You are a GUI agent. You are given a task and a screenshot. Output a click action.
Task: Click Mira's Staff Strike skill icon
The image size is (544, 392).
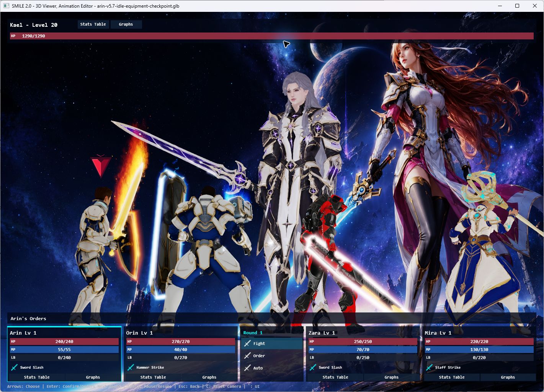429,367
